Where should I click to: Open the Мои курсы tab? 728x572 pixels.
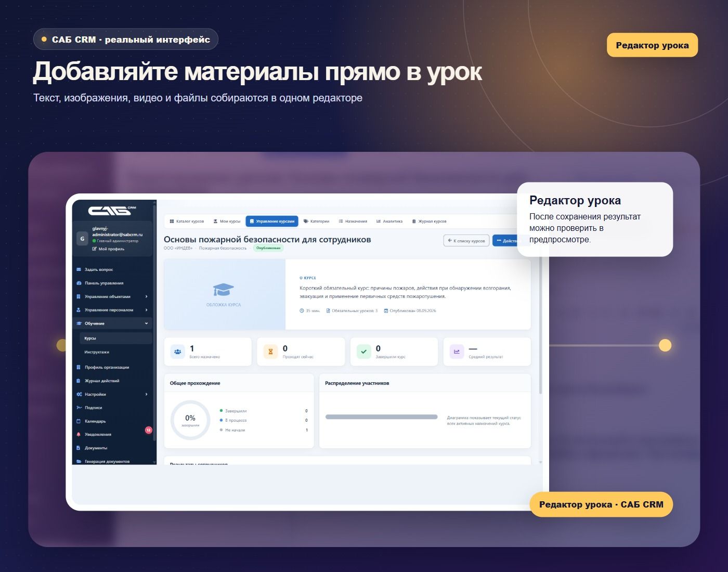click(x=227, y=221)
